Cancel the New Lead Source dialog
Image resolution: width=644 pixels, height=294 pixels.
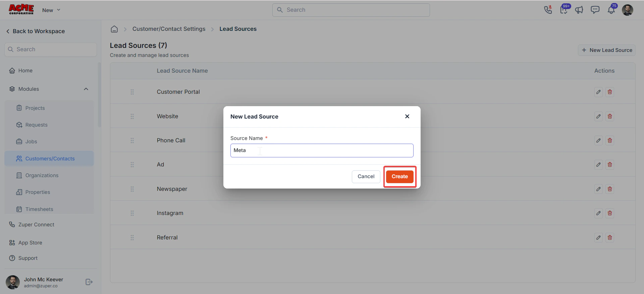click(x=366, y=176)
